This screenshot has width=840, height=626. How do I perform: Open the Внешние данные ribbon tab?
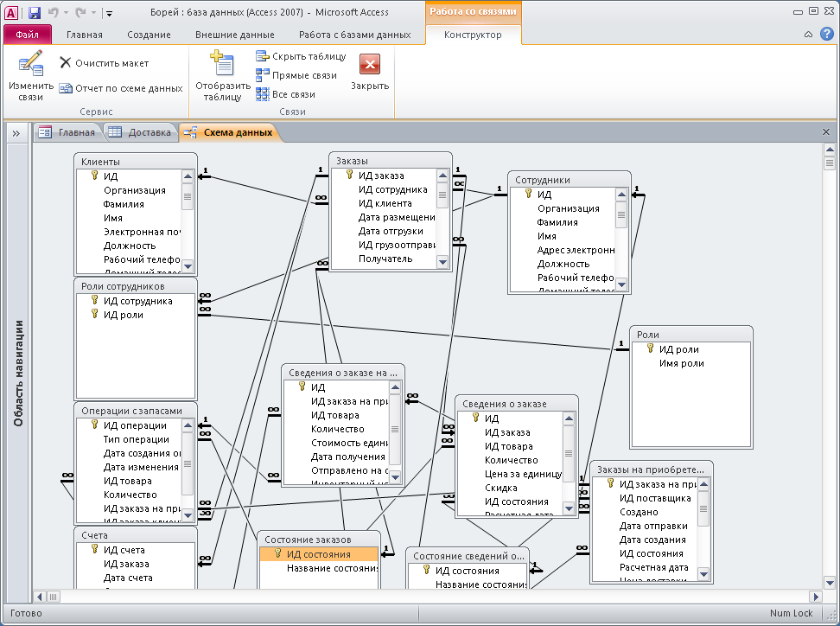235,35
